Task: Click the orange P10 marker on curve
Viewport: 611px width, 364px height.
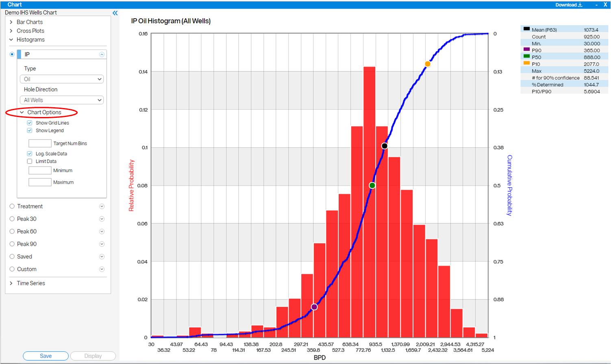Action: point(428,64)
